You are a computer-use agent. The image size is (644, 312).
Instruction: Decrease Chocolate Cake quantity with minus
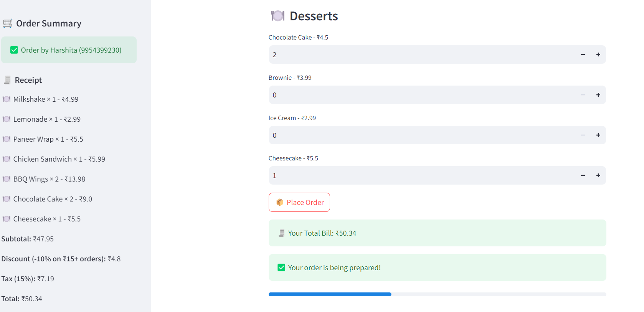[x=583, y=54]
